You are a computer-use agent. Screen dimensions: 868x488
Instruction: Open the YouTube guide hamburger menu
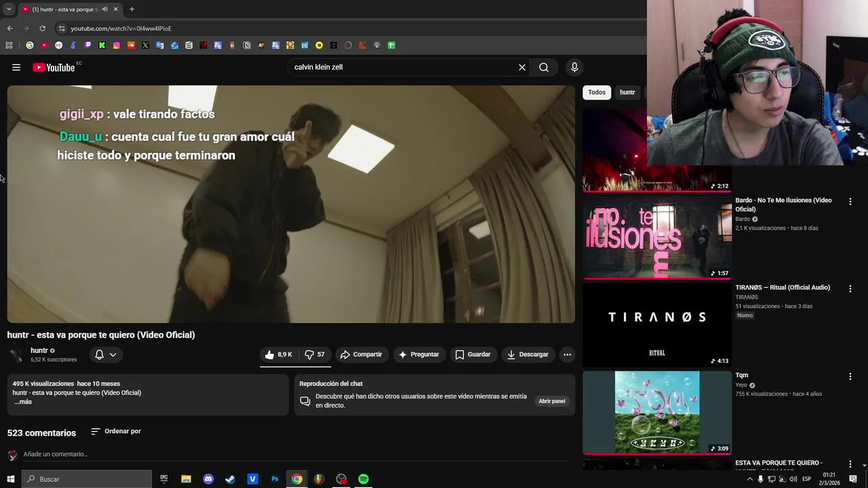click(16, 67)
